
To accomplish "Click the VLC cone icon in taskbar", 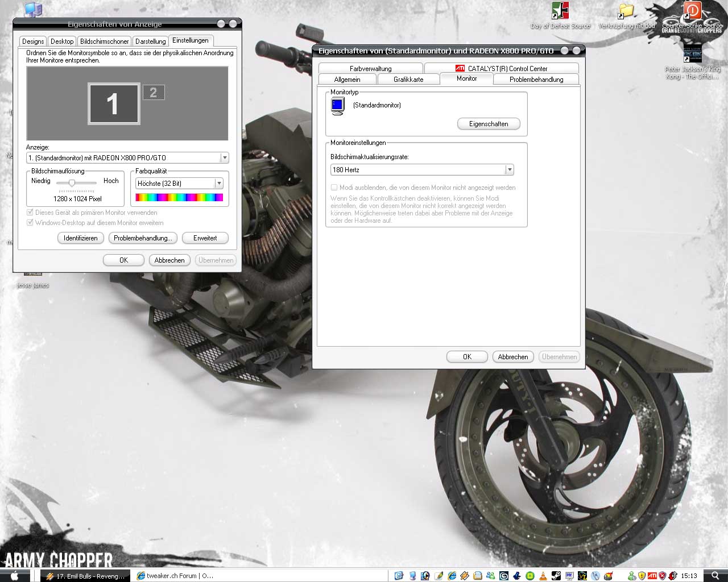I will pyautogui.click(x=543, y=576).
